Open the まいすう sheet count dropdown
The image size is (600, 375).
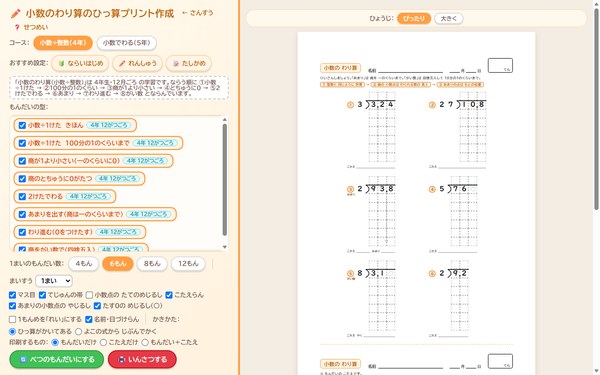click(x=54, y=281)
